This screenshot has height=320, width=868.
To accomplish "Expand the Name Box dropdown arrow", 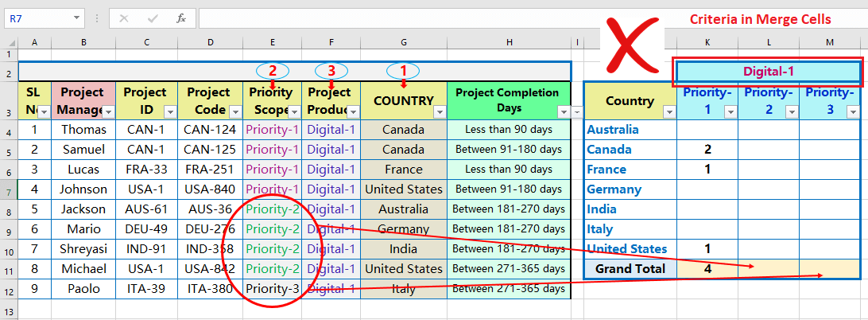I will [x=76, y=18].
